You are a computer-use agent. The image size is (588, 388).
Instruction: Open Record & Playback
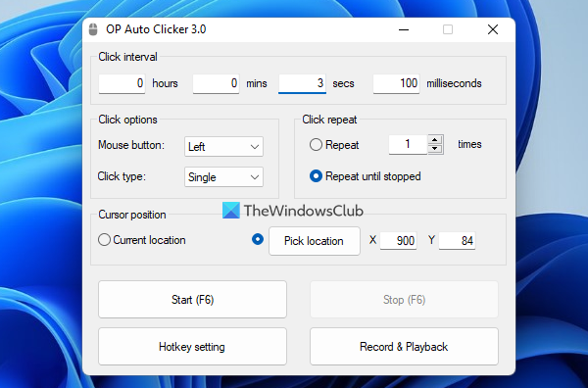404,347
